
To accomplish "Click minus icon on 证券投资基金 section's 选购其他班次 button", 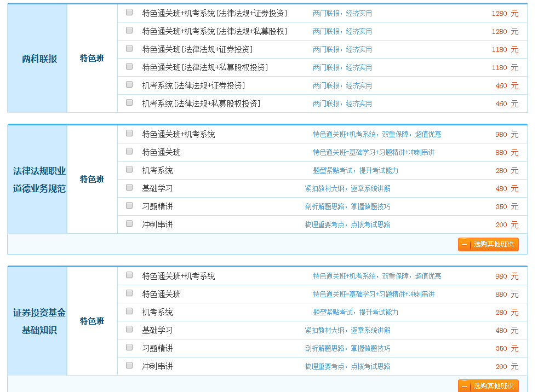I will 465,386.
